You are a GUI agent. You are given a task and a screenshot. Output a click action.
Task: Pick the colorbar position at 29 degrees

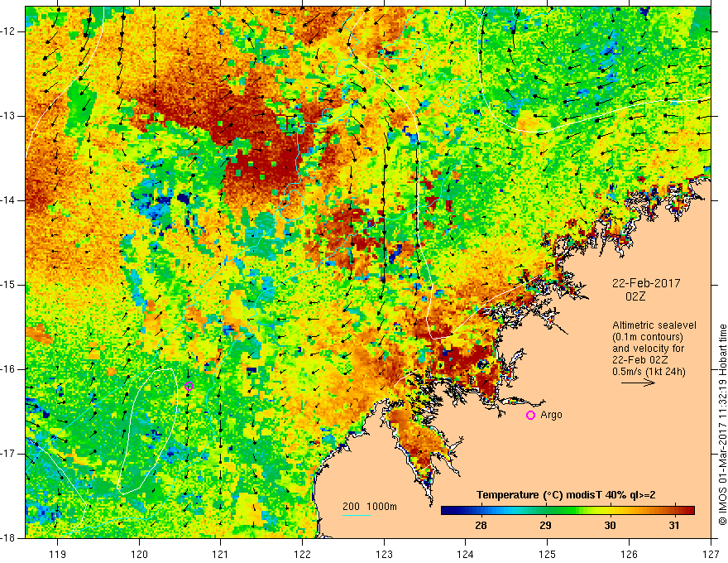coord(545,510)
